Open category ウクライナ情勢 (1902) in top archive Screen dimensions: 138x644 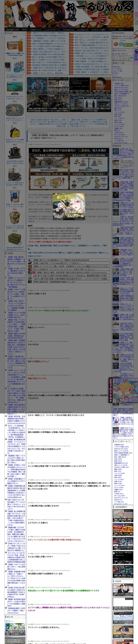pyautogui.click(x=121, y=86)
